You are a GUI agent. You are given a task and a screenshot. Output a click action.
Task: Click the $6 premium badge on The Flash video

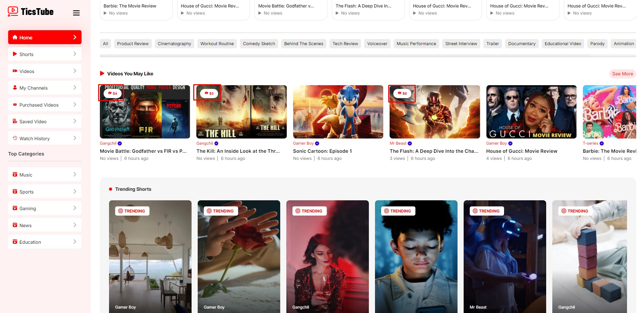(x=402, y=93)
